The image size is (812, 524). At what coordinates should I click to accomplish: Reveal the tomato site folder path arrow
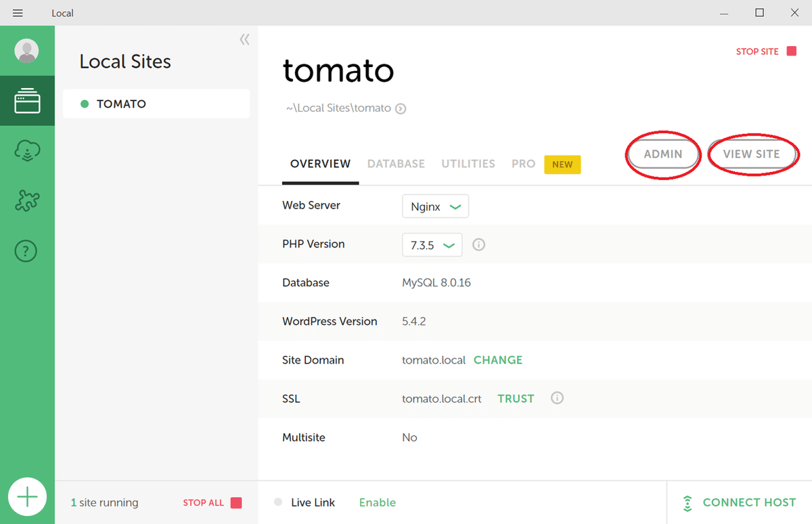tap(401, 108)
